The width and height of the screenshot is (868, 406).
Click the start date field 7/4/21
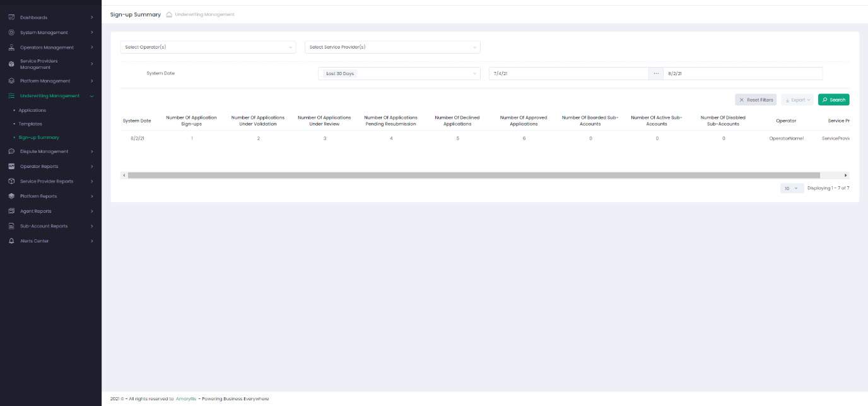click(568, 74)
